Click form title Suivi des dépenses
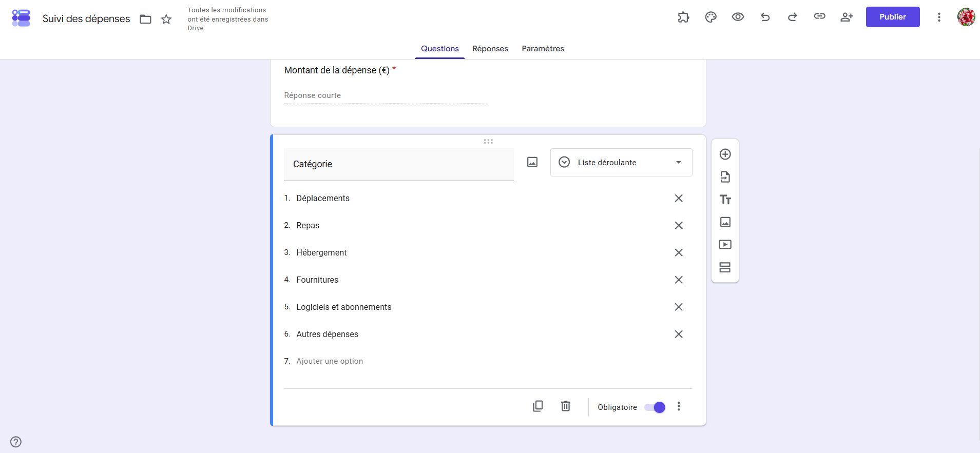Image resolution: width=980 pixels, height=453 pixels. click(x=86, y=19)
